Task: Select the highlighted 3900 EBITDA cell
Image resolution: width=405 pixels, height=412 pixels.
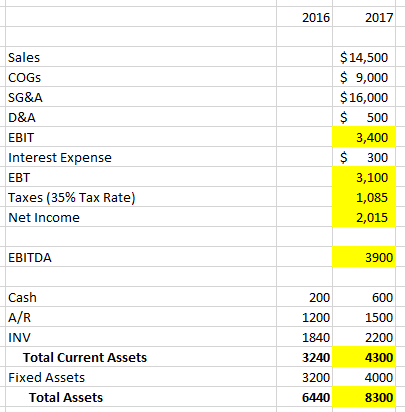Action: (364, 257)
